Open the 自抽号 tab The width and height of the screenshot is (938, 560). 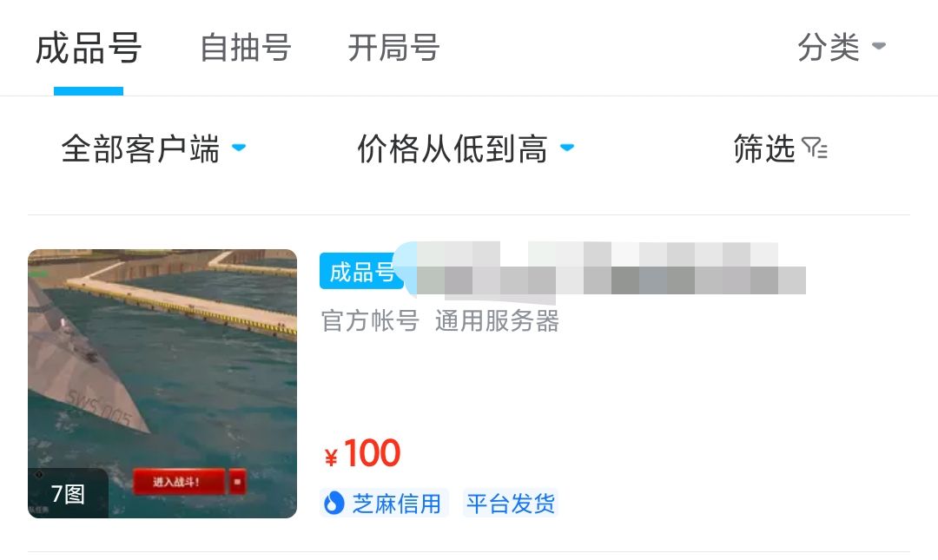tap(246, 48)
